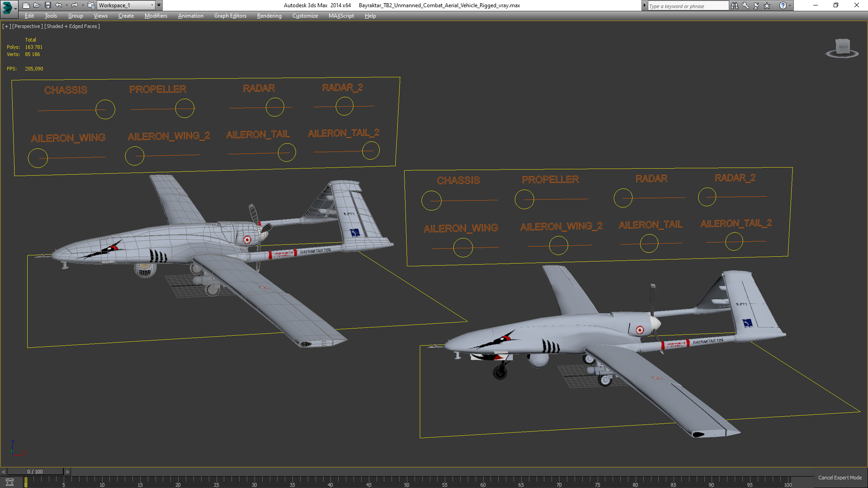Expand the Help dropdown arrow

click(790, 6)
